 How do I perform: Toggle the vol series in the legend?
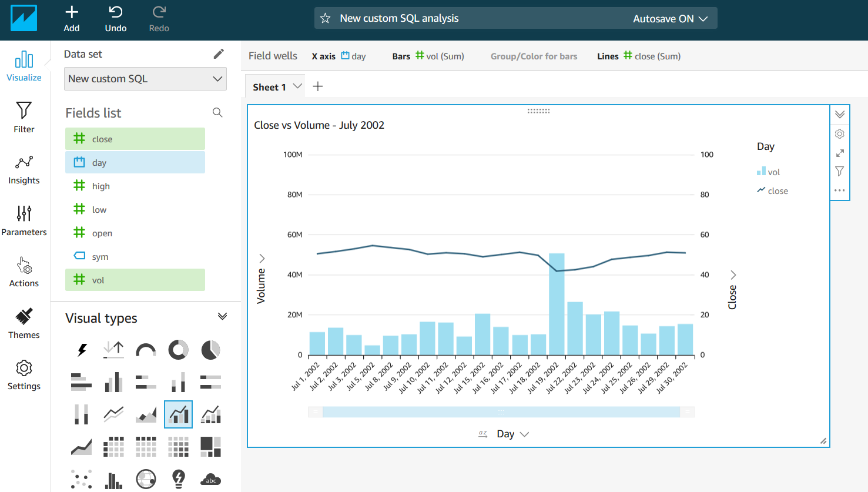click(769, 172)
